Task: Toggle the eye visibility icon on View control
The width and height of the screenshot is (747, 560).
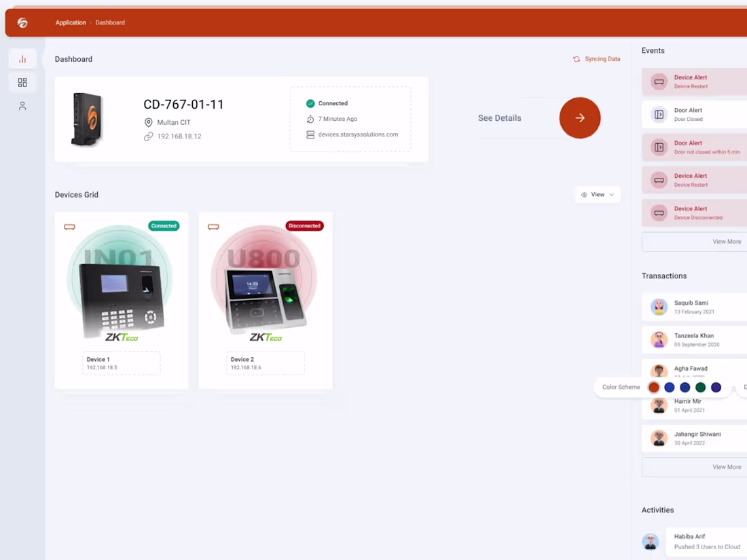Action: (x=585, y=195)
